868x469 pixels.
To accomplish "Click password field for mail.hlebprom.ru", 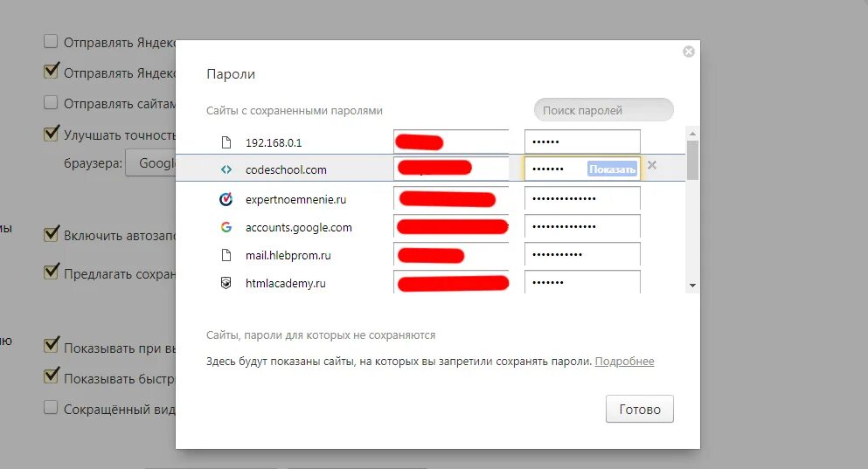I will click(582, 254).
